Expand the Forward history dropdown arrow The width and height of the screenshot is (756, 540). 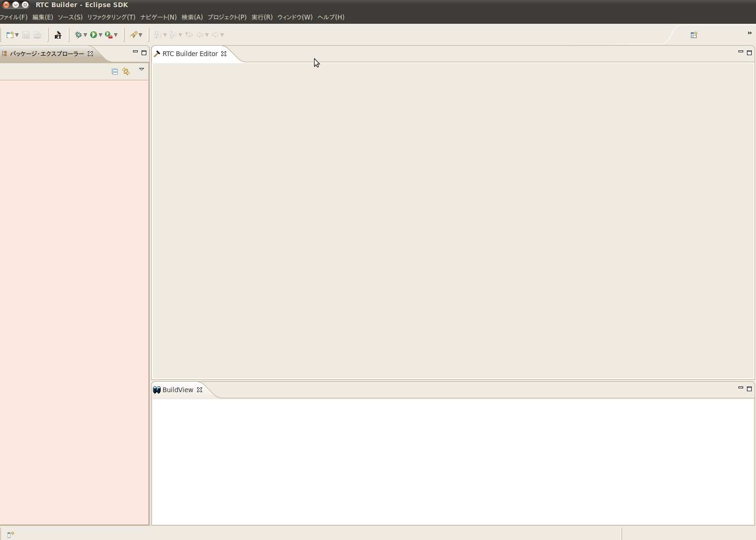click(x=222, y=35)
